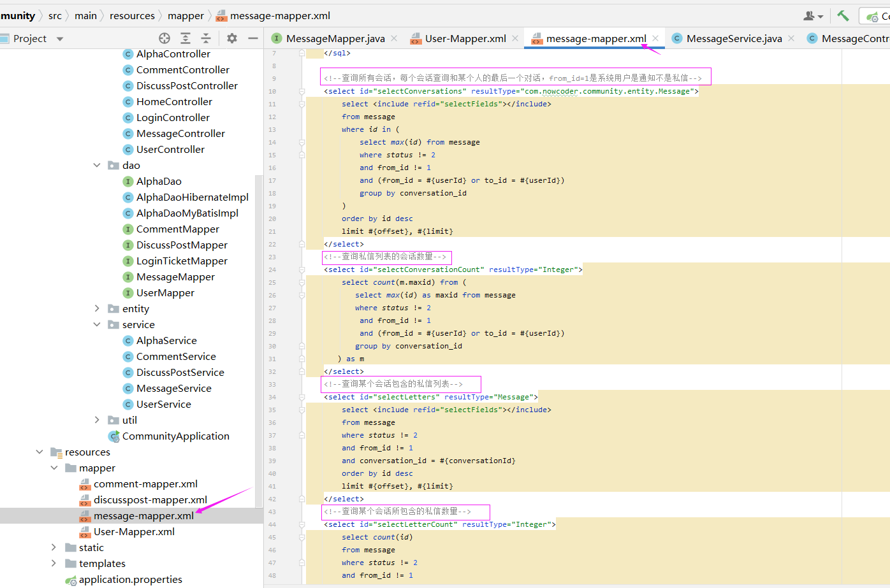Close the MessageService.java tab
Viewport: 890px width, 588px height.
click(791, 38)
